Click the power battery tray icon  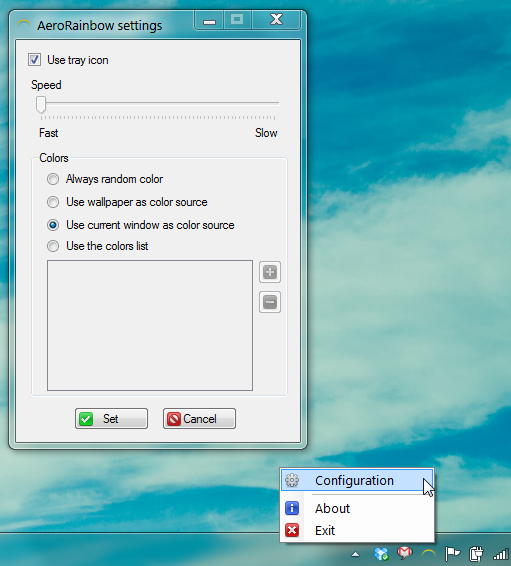[476, 553]
